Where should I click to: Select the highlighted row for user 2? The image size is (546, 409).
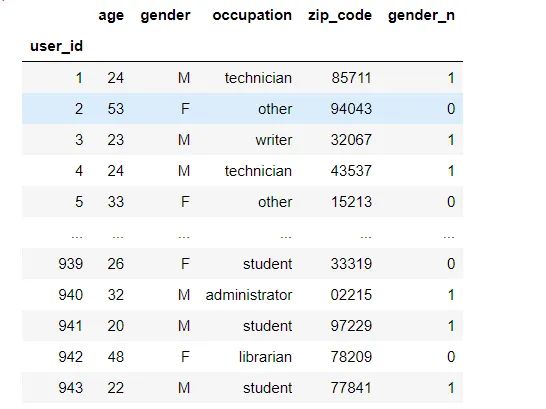pyautogui.click(x=242, y=109)
